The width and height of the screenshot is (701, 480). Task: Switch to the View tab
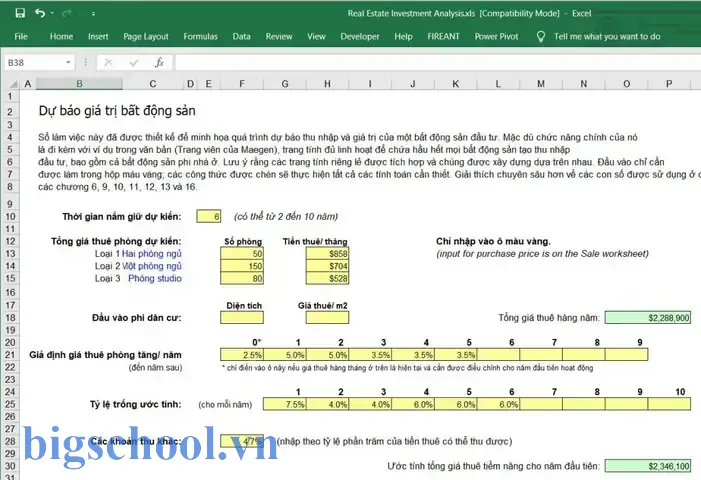click(x=316, y=37)
